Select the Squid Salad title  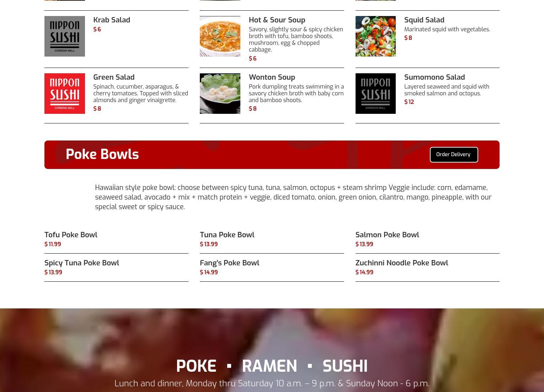click(424, 20)
